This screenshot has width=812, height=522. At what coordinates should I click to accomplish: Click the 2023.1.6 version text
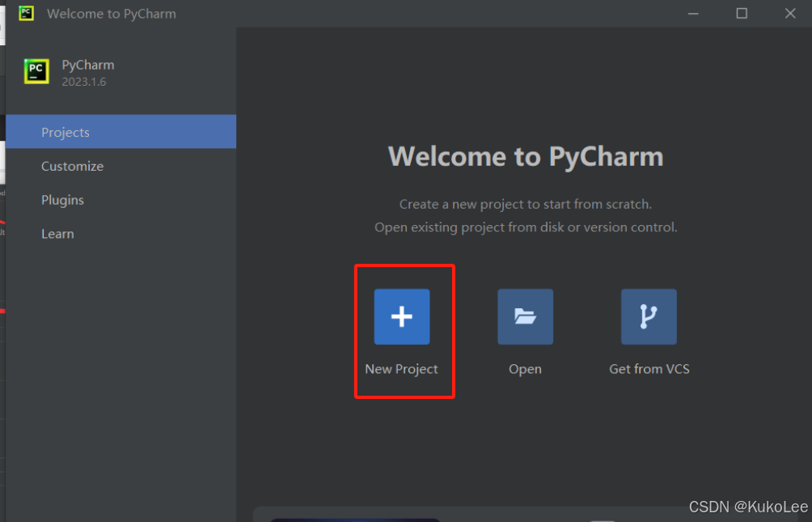tap(84, 82)
